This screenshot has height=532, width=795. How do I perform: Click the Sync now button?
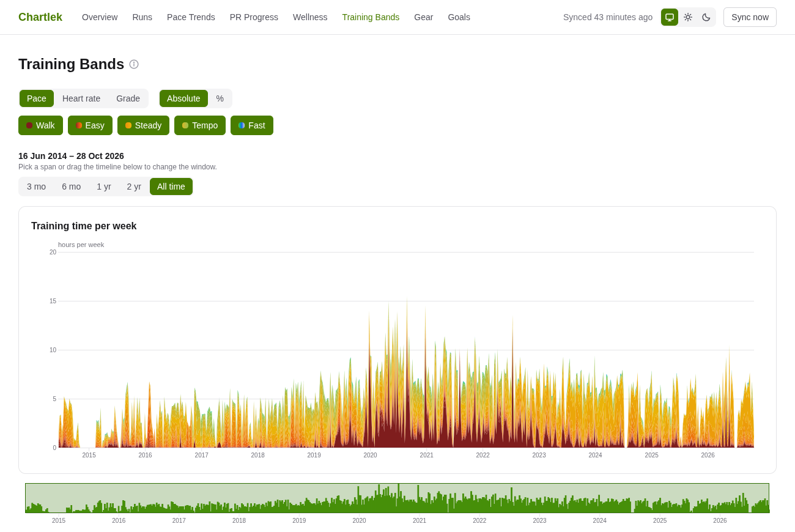(x=750, y=17)
